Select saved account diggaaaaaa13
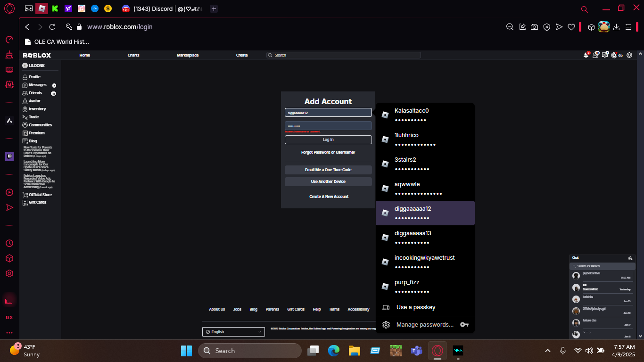Viewport: 644px width, 362px height. point(425,238)
